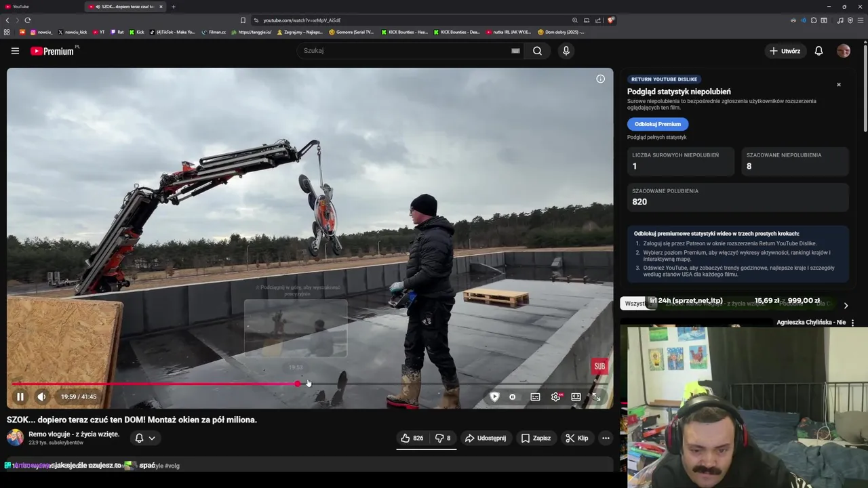
Task: Open the Kick bookmark
Action: tap(136, 32)
